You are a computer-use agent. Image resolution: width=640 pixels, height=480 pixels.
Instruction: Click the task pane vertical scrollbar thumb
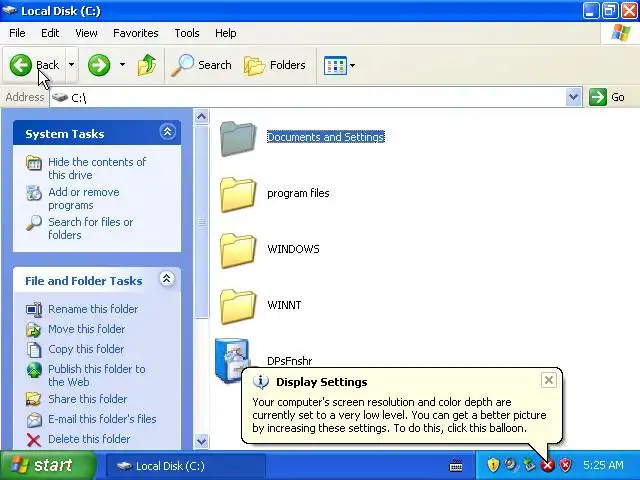pos(201,221)
